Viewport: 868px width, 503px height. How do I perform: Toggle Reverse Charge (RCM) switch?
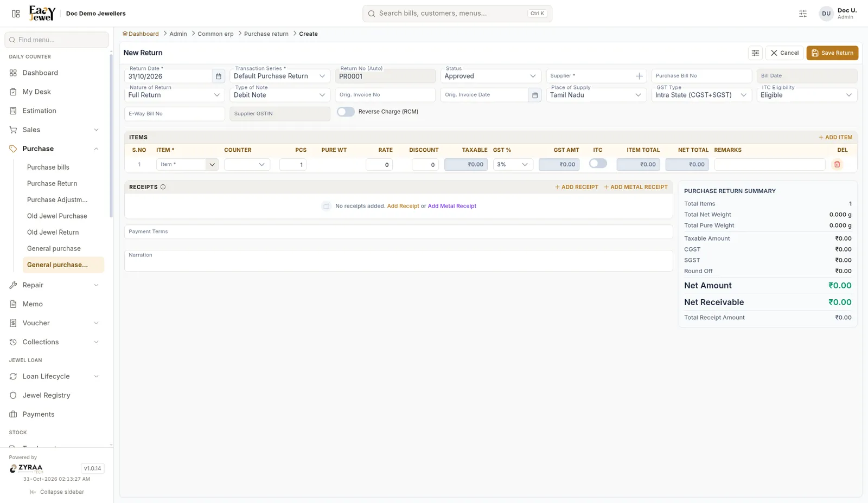coord(346,112)
